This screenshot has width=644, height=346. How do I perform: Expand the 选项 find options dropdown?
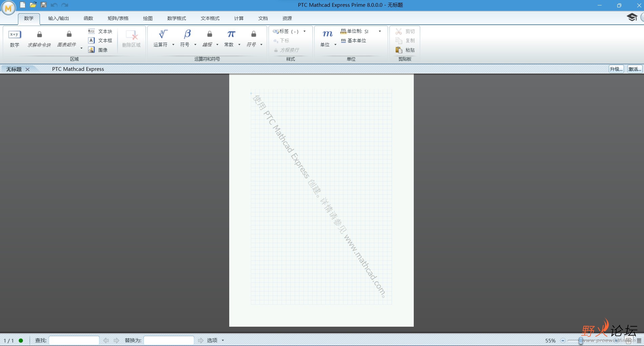click(x=223, y=340)
